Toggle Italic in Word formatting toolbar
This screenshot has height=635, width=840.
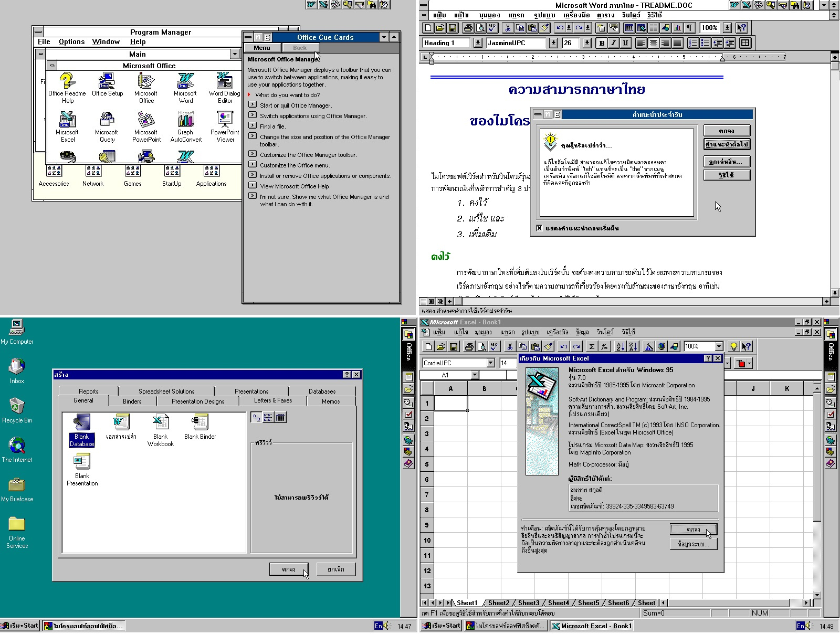(x=613, y=43)
